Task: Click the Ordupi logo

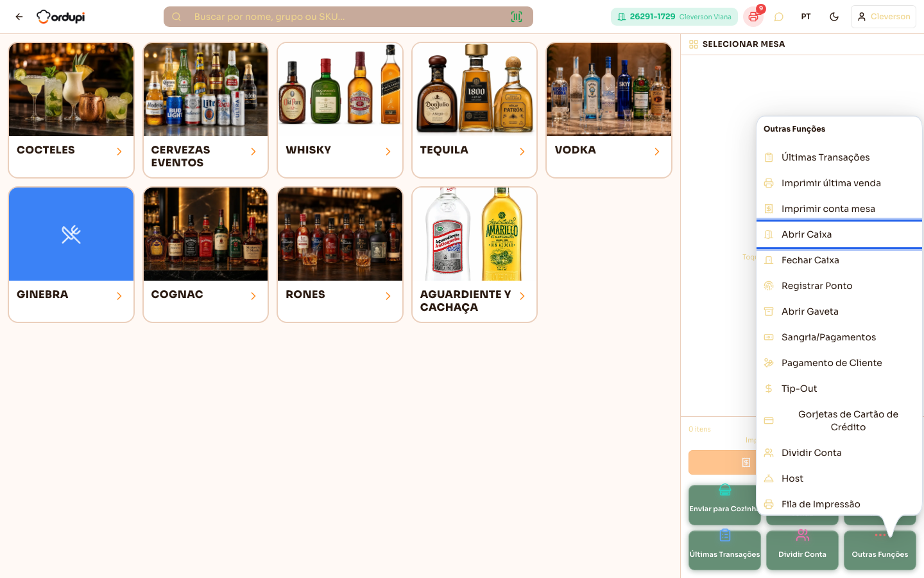Action: coord(61,17)
